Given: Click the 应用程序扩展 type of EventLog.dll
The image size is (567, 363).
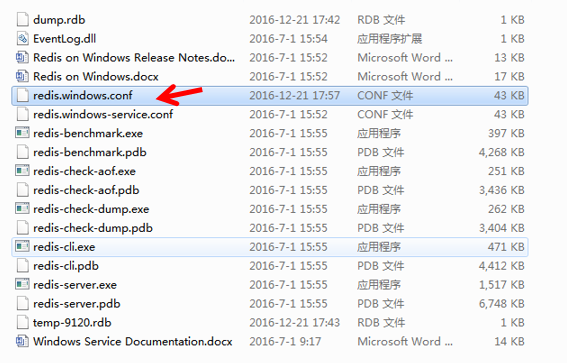Looking at the screenshot, I should pyautogui.click(x=390, y=38).
